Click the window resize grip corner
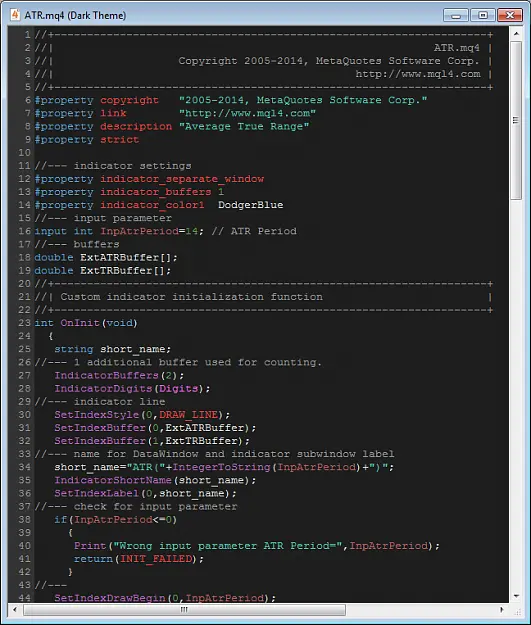531x625 pixels. pos(517,611)
